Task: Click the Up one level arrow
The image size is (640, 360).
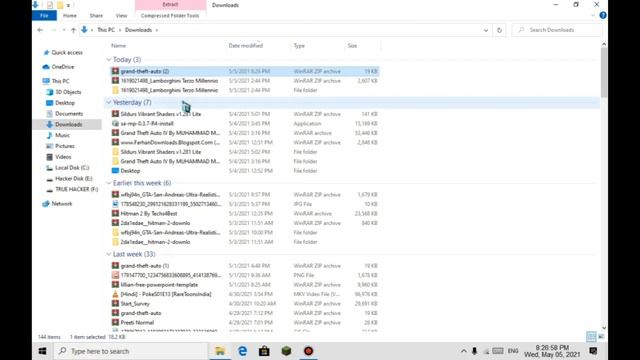Action: [73, 30]
